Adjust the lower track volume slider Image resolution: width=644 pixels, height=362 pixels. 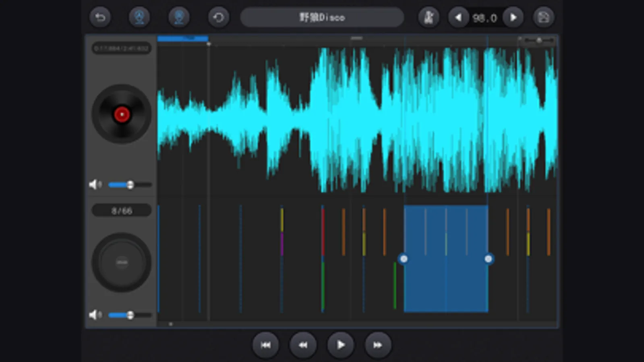[x=130, y=315]
